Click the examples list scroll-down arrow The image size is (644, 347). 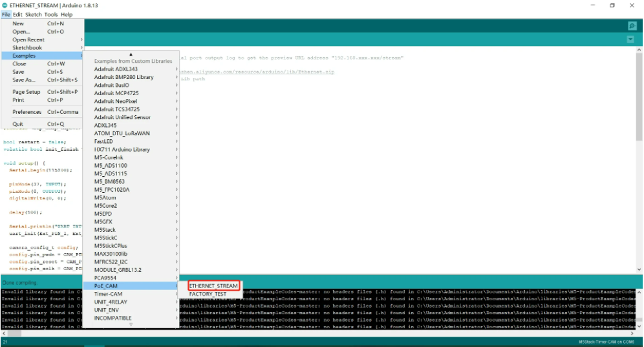click(131, 325)
